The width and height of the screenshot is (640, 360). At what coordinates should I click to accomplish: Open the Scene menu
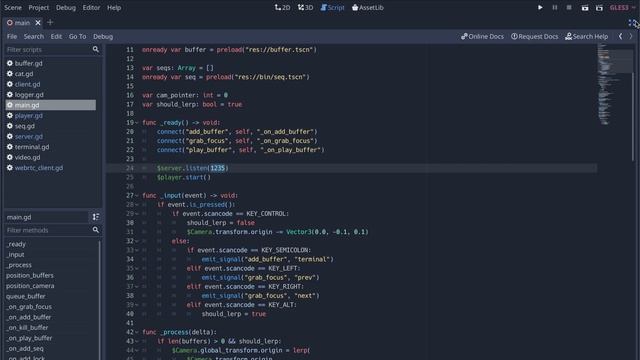(13, 7)
